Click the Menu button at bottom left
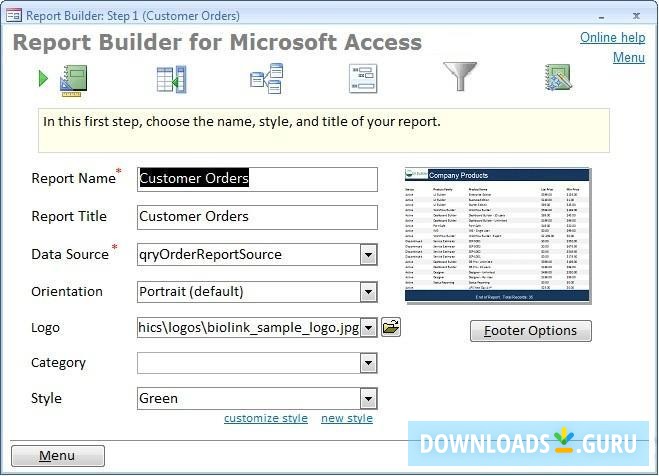Viewport: 659px width, 476px height. 58,456
